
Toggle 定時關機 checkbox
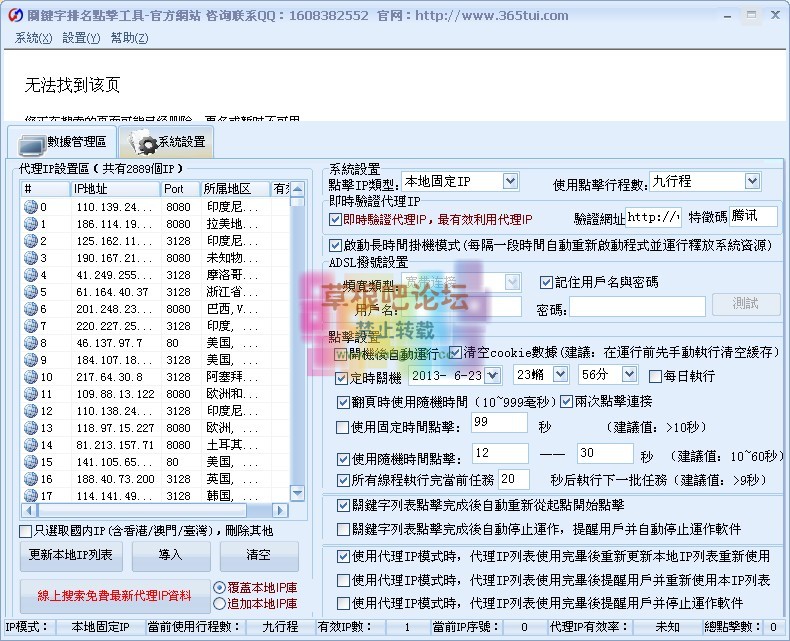coord(341,378)
